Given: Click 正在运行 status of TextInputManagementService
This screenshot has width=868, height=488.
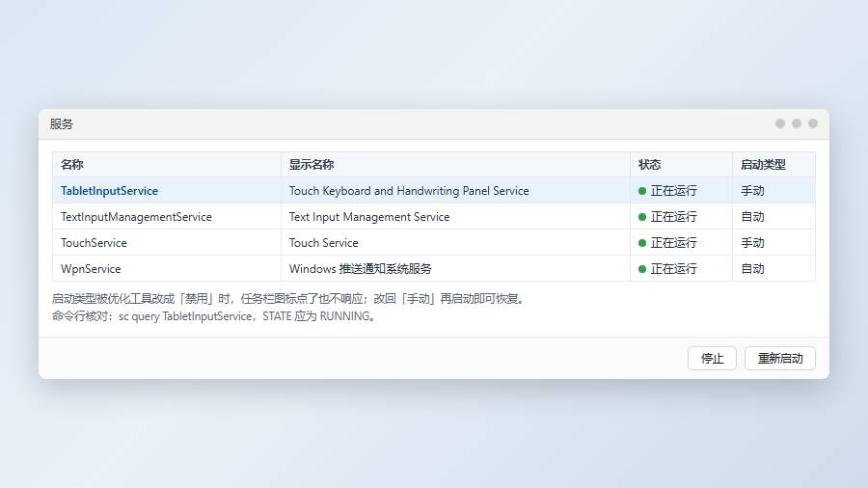Looking at the screenshot, I should point(674,217).
